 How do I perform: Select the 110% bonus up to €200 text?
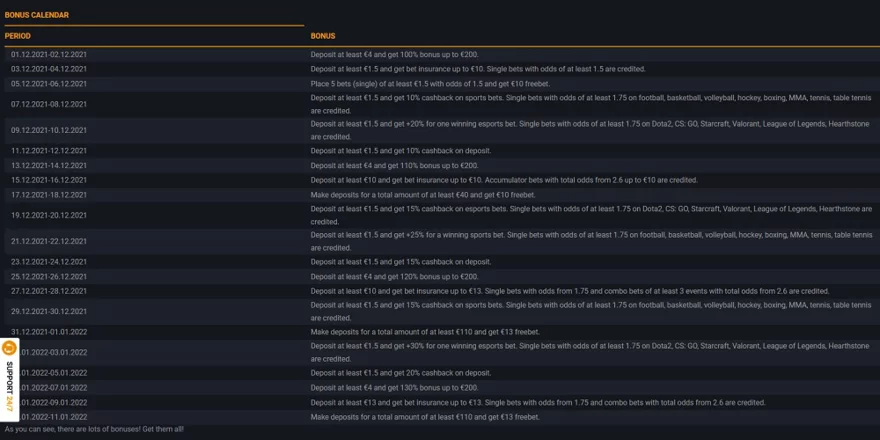[x=394, y=166]
